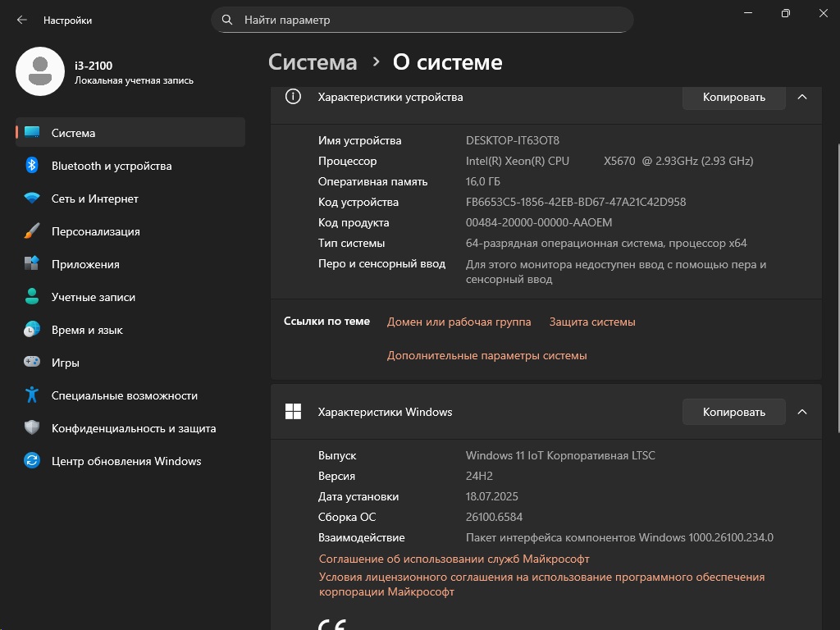The width and height of the screenshot is (840, 630).
Task: Copy device specifications with Копировать
Action: click(734, 97)
